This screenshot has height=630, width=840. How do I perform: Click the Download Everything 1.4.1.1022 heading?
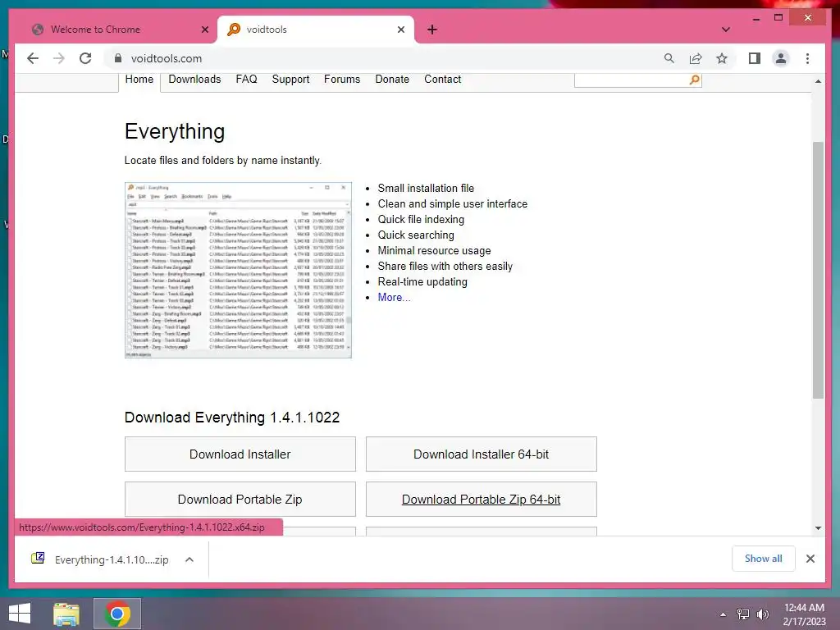pyautogui.click(x=232, y=418)
